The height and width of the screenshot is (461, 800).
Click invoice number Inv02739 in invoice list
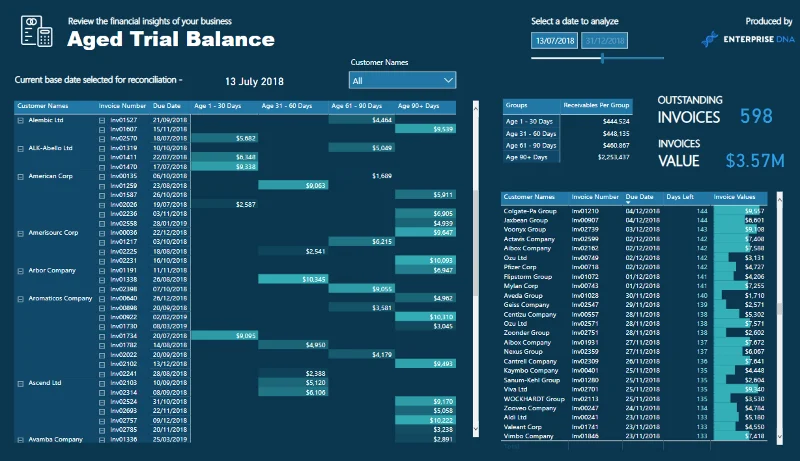pos(585,230)
